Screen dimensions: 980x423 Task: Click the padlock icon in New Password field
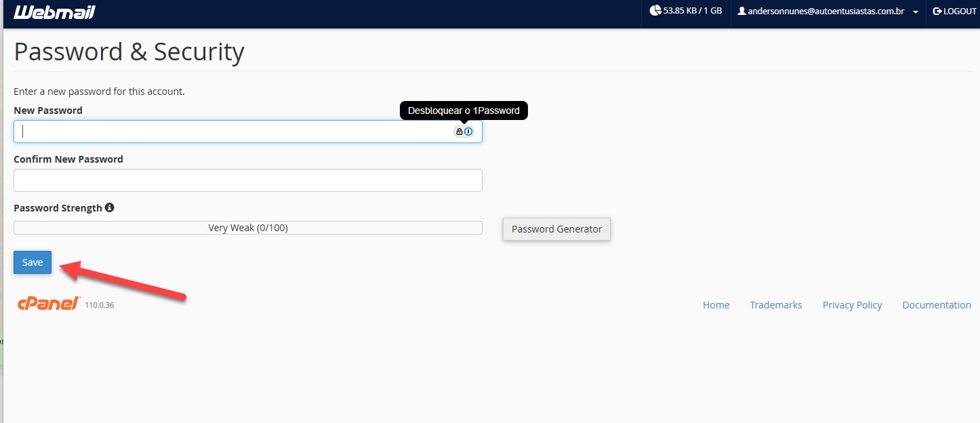459,132
